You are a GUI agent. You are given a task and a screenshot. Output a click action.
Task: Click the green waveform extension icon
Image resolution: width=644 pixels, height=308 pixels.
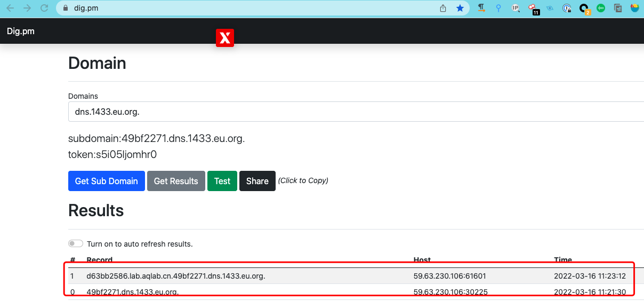point(601,8)
